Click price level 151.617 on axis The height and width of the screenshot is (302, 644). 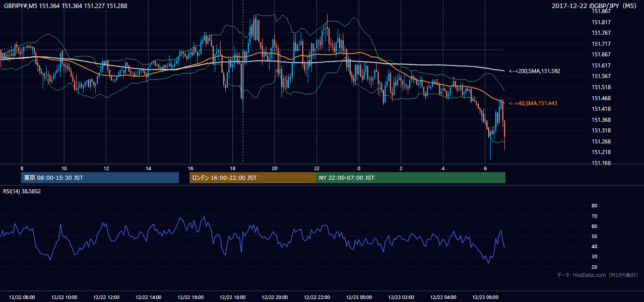point(601,65)
